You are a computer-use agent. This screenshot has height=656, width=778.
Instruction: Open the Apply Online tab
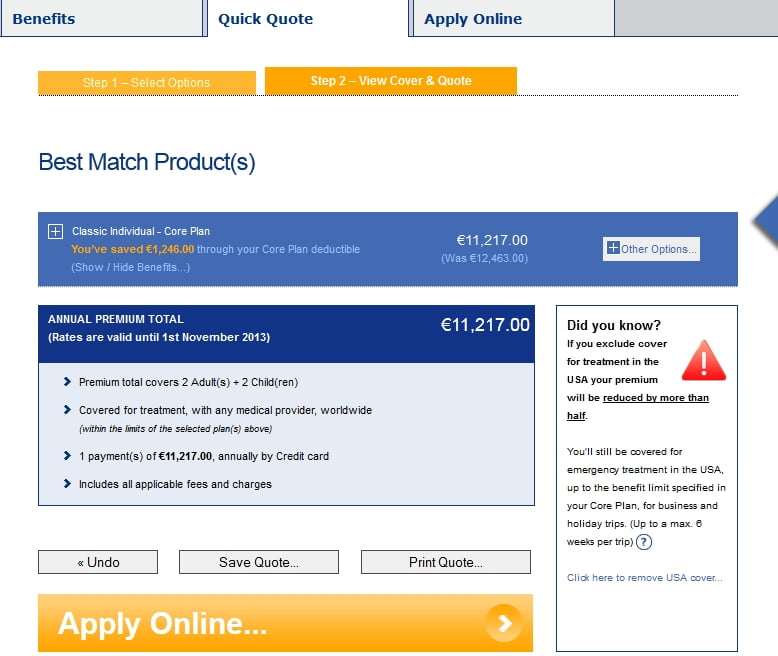click(x=473, y=19)
